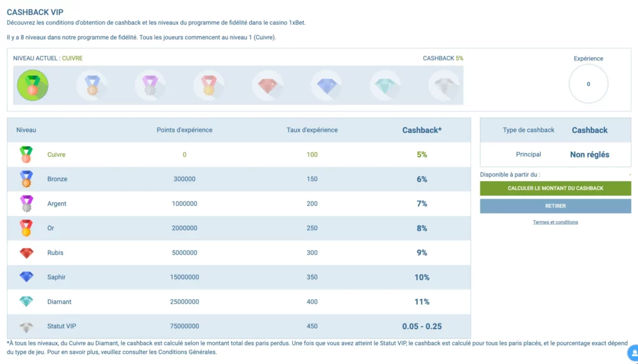Click the Diamant level name in table

(59, 302)
